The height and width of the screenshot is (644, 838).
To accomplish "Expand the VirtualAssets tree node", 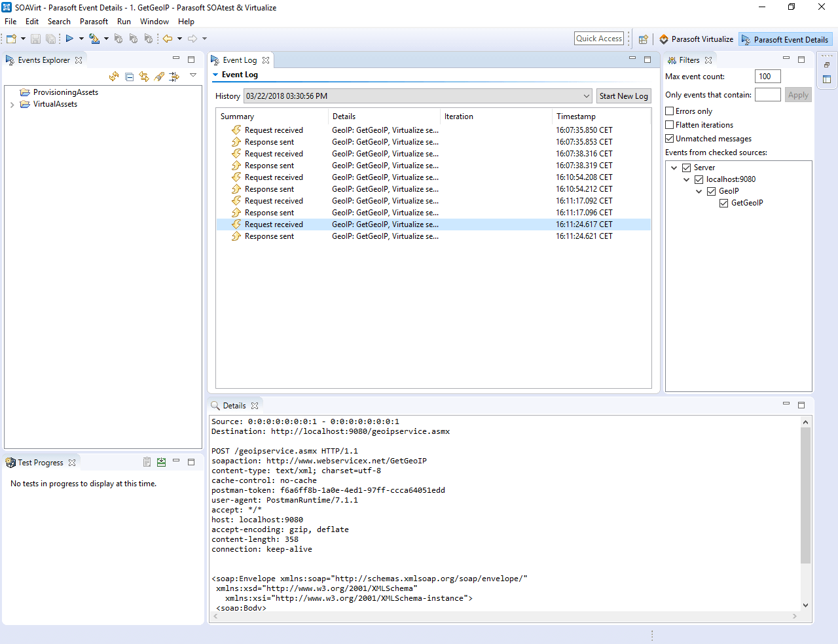I will tap(12, 105).
